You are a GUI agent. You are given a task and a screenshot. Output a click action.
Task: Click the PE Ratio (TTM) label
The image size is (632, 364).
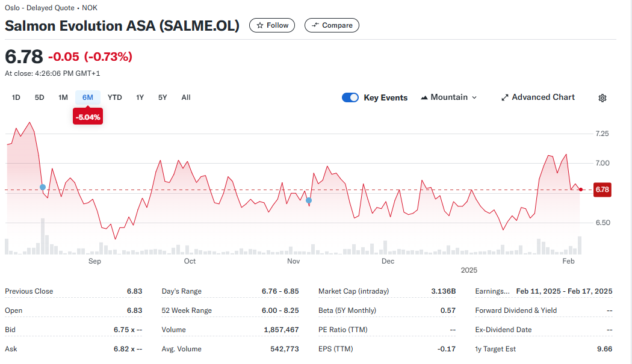(342, 330)
